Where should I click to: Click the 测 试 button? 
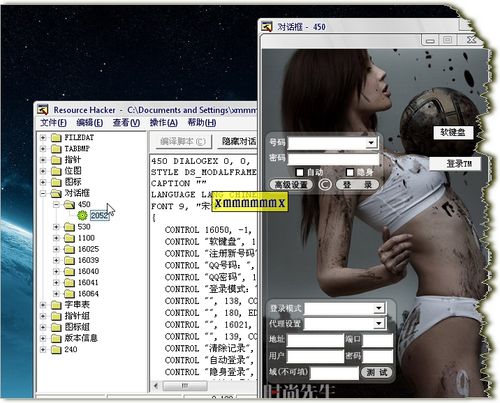(x=377, y=372)
